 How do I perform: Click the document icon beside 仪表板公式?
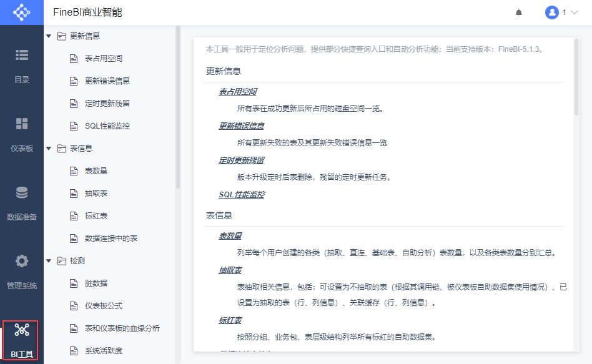(x=74, y=306)
